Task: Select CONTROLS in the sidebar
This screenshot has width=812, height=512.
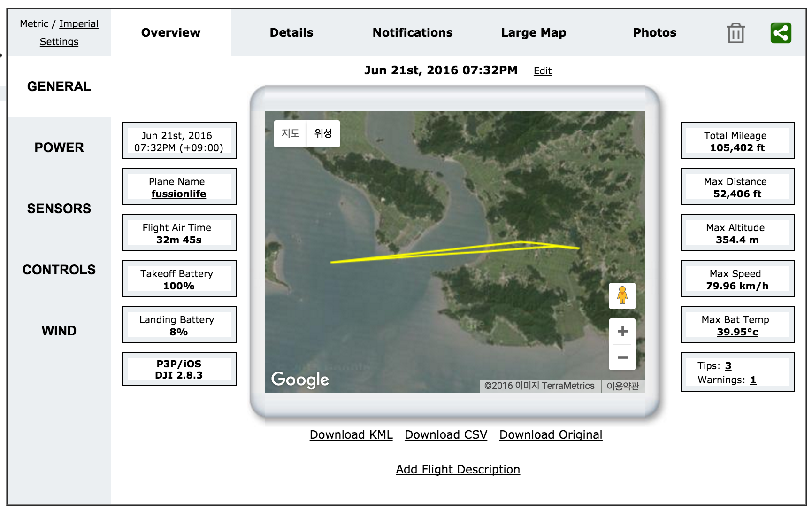Action: 59,270
